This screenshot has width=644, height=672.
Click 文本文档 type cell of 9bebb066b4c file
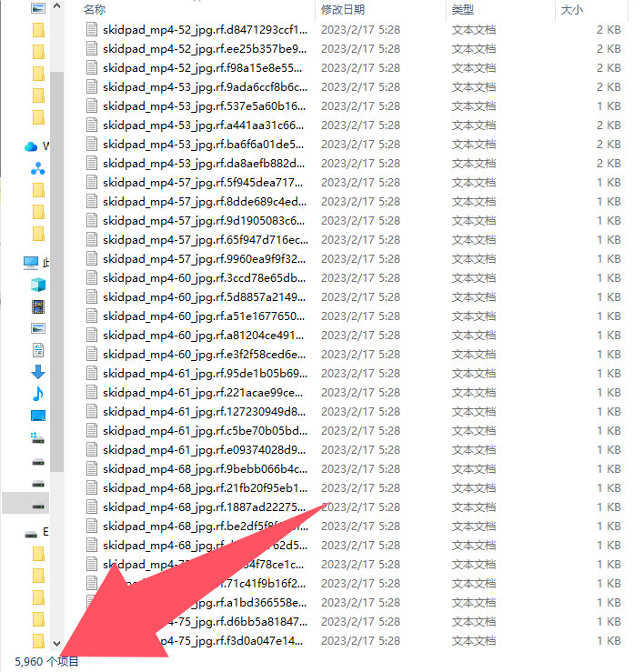click(474, 469)
